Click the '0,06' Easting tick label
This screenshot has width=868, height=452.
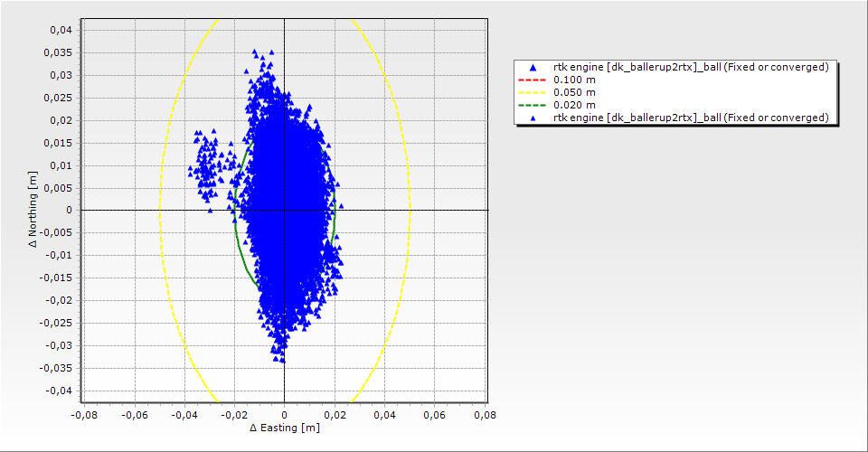tap(435, 415)
